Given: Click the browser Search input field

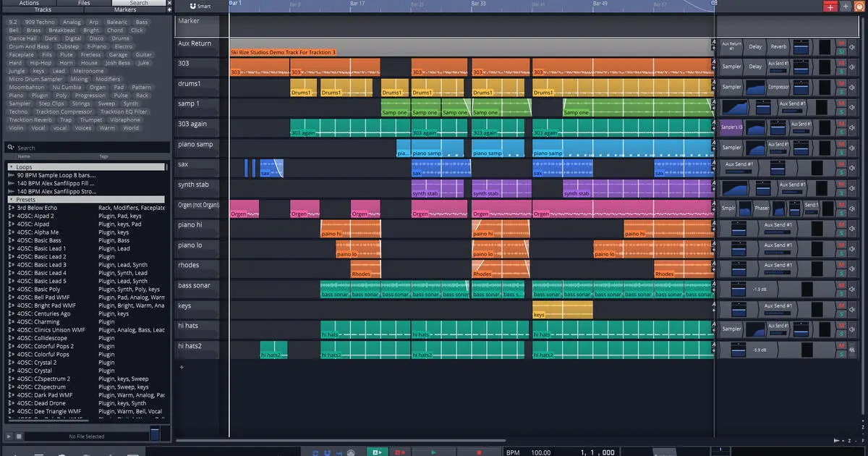Looking at the screenshot, I should 85,148.
